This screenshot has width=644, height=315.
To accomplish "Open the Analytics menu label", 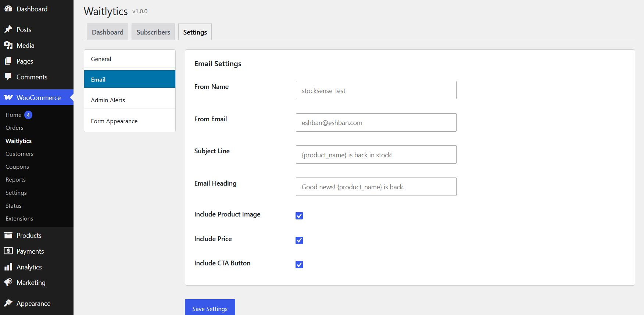I will click(x=29, y=267).
